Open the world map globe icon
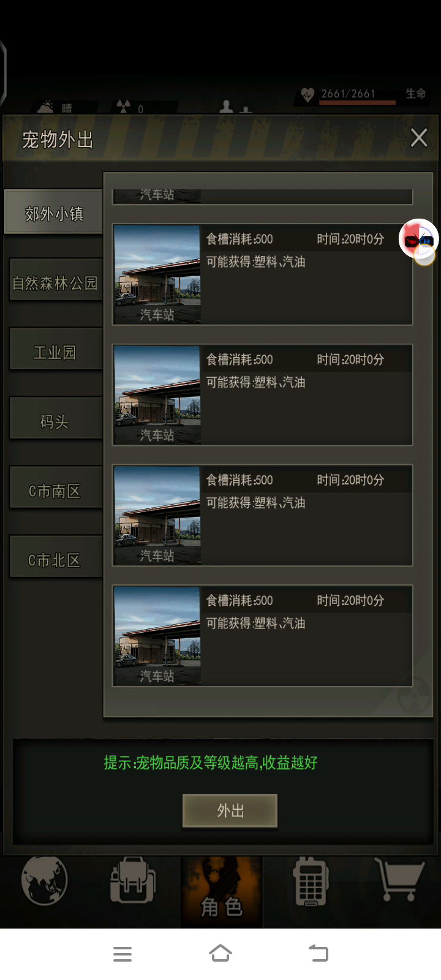The height and width of the screenshot is (980, 441). [44, 880]
